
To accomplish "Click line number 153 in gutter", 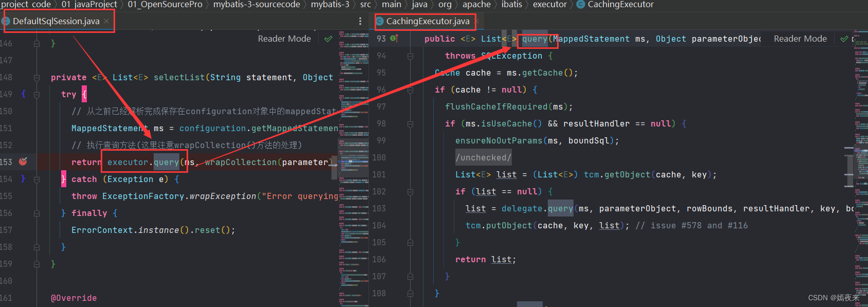I will click(6, 162).
